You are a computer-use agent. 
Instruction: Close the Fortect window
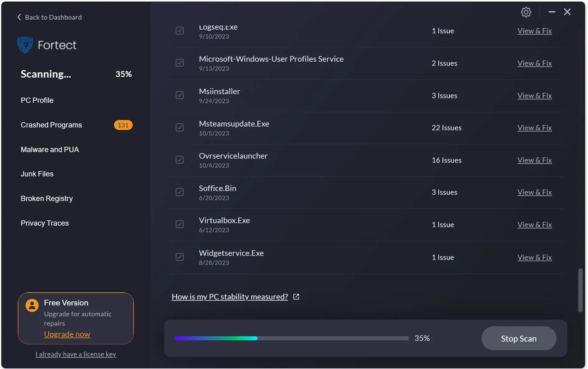pos(567,12)
